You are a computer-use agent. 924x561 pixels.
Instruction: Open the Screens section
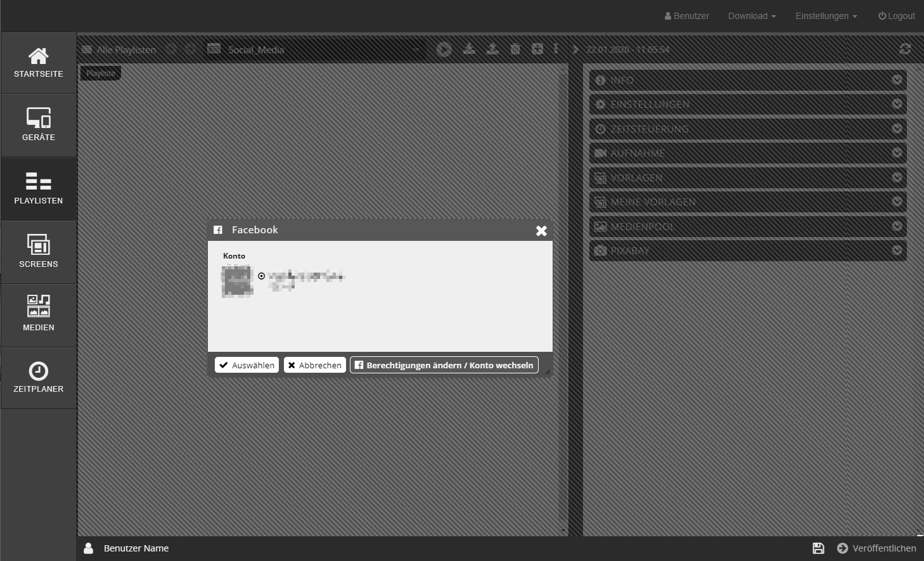[39, 252]
